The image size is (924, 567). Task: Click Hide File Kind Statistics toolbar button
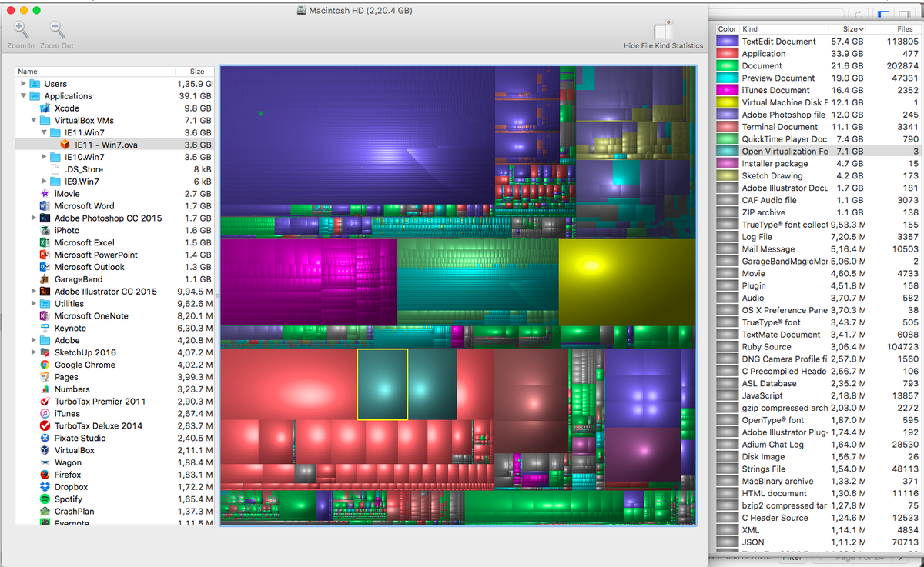click(663, 35)
